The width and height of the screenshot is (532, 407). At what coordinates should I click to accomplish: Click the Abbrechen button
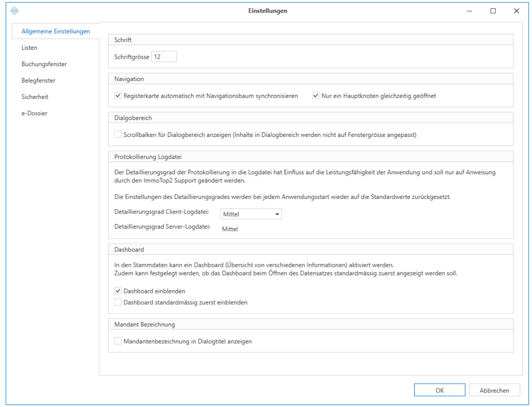point(495,390)
